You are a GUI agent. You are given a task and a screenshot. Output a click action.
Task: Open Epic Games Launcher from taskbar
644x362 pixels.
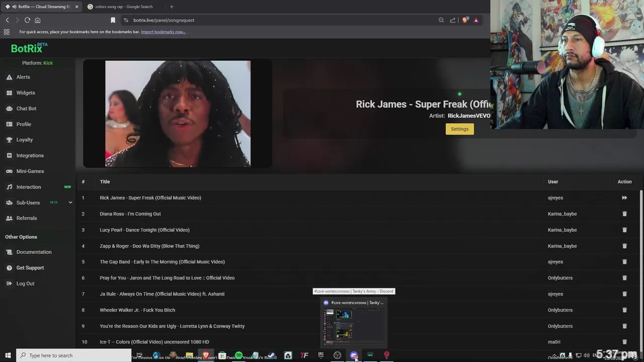coord(320,355)
